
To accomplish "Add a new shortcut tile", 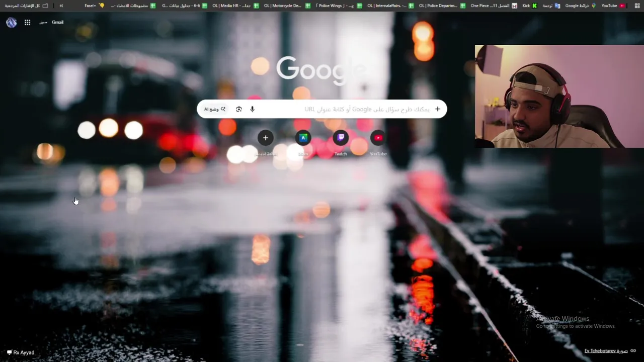I will [266, 138].
